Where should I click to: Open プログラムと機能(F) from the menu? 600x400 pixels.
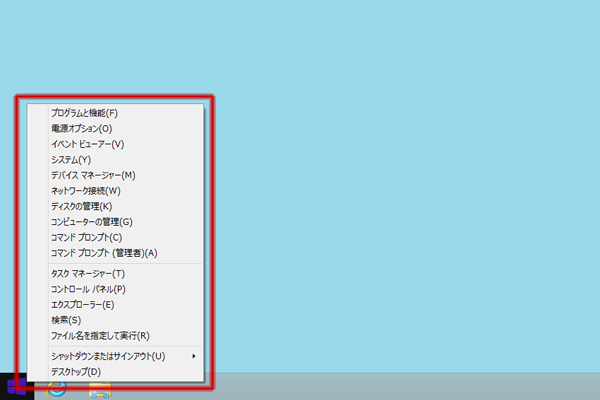[115, 113]
